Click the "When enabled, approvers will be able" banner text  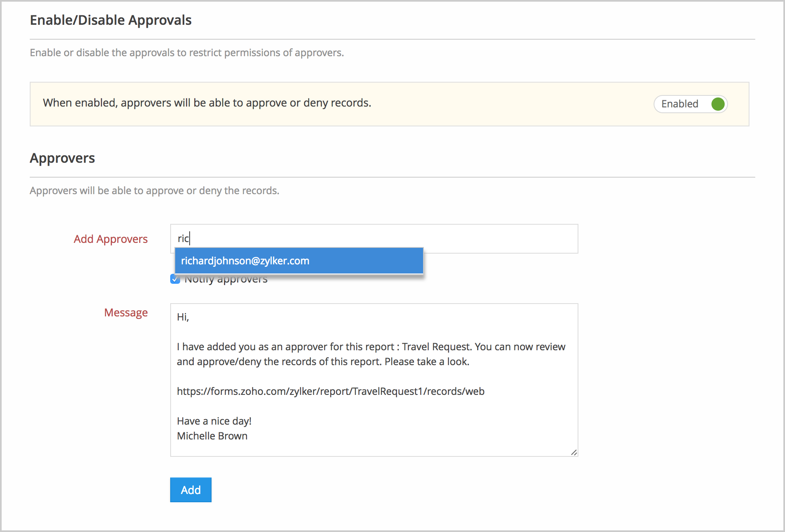[207, 103]
